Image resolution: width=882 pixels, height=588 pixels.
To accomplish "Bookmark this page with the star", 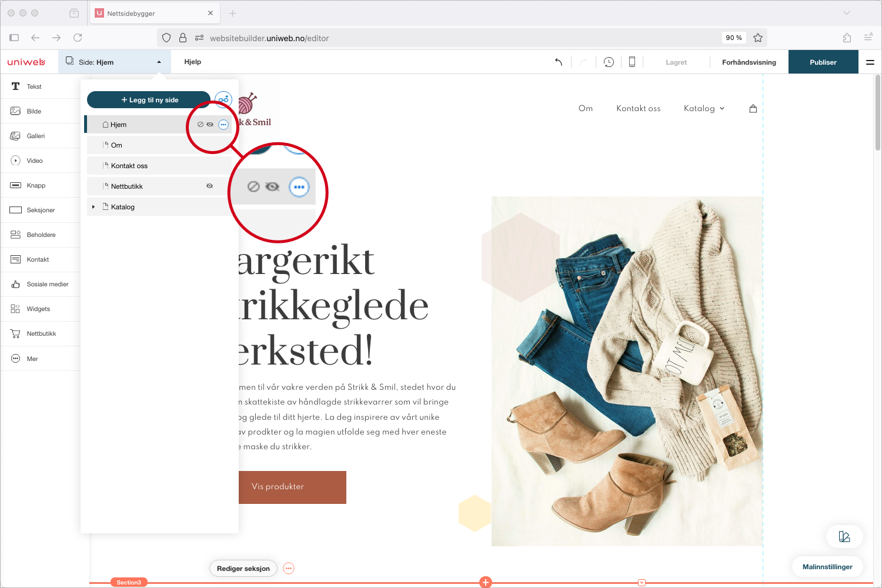I will (x=758, y=38).
